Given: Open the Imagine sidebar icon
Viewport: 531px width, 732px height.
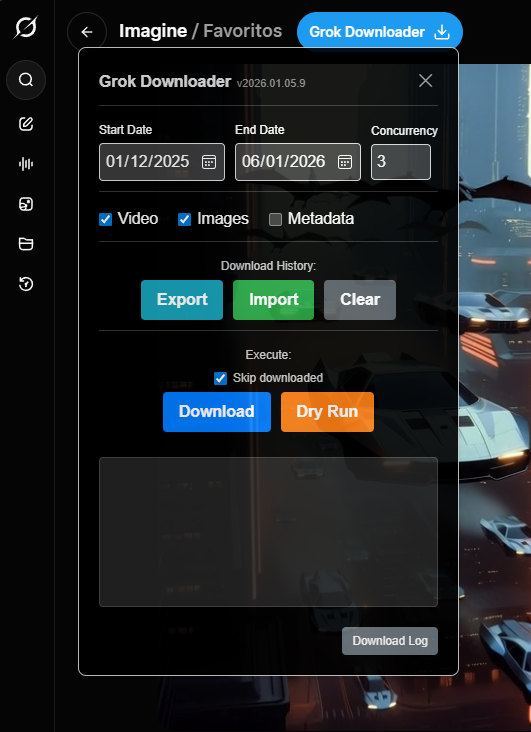Looking at the screenshot, I should [x=26, y=204].
